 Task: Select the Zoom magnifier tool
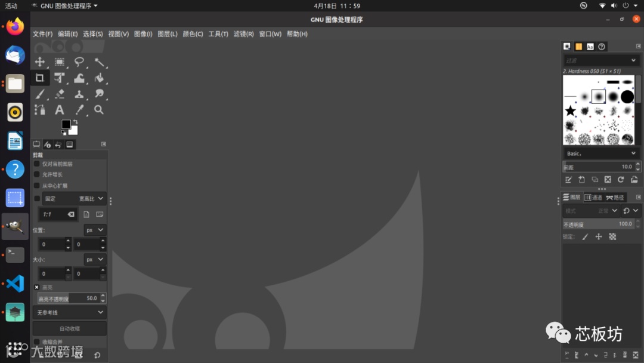[99, 110]
